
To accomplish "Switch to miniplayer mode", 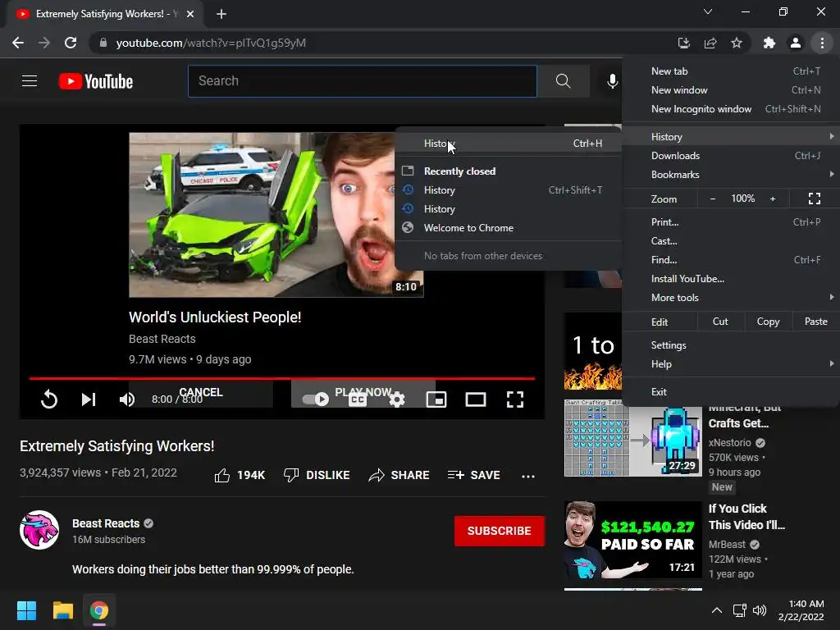I will pyautogui.click(x=436, y=399).
